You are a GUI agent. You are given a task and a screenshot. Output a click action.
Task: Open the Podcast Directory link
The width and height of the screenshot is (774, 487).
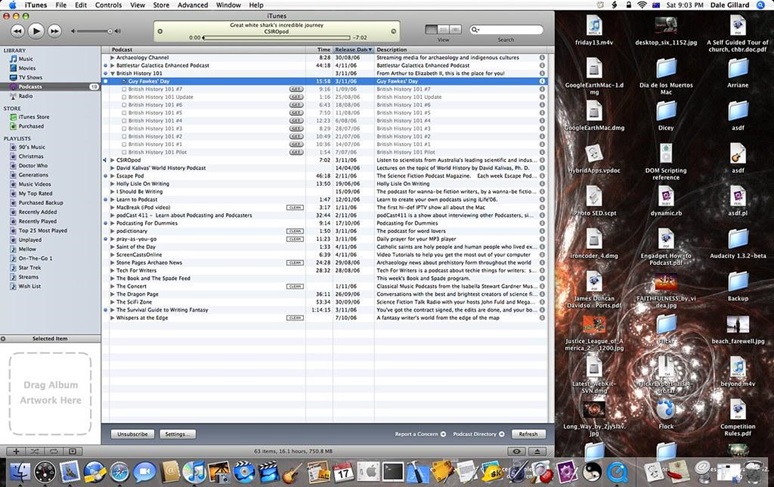click(x=479, y=434)
